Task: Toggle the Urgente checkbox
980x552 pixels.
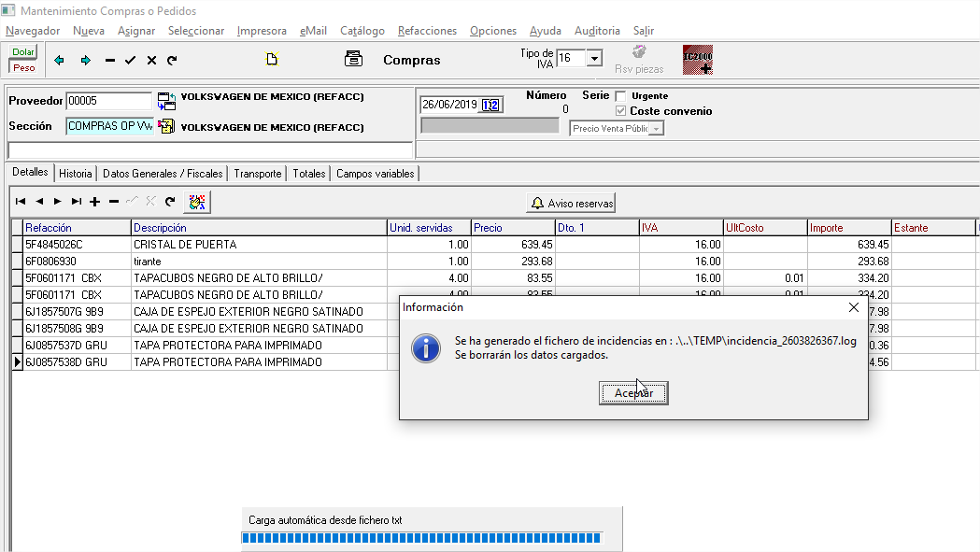Action: click(621, 95)
